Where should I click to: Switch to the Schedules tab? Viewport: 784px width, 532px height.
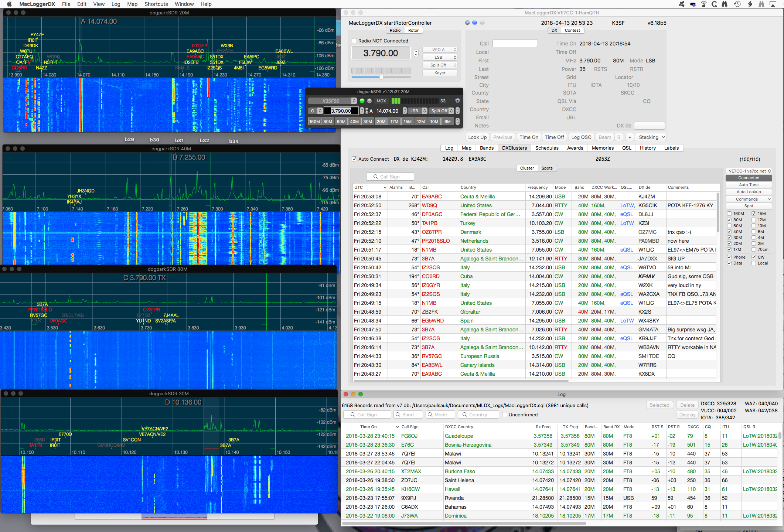tap(547, 148)
